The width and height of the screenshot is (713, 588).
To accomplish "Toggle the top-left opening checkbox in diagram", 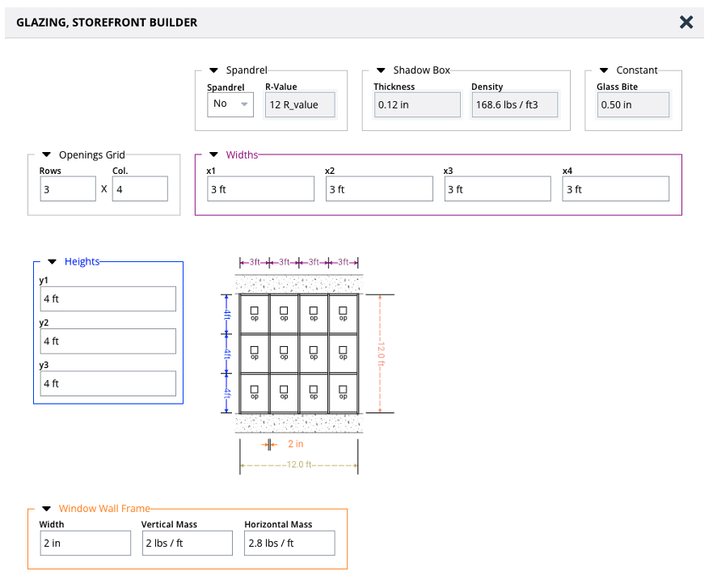I will 255,311.
